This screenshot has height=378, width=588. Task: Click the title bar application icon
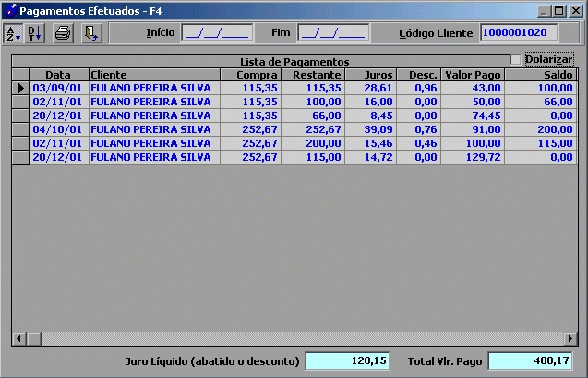(x=10, y=10)
